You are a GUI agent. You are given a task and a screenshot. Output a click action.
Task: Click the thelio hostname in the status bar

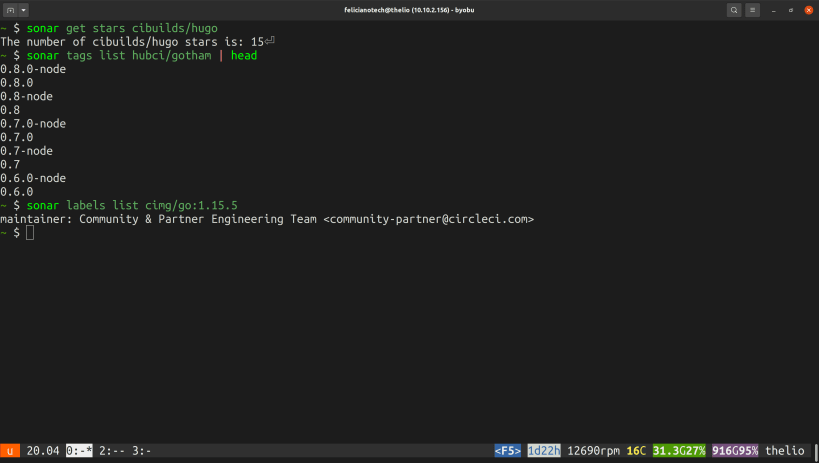pyautogui.click(x=785, y=450)
